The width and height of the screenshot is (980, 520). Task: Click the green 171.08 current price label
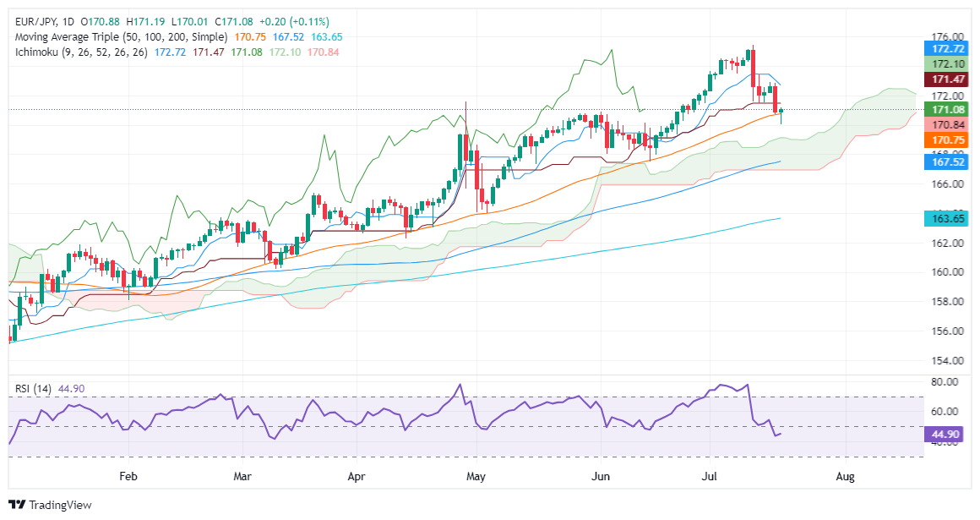(945, 110)
